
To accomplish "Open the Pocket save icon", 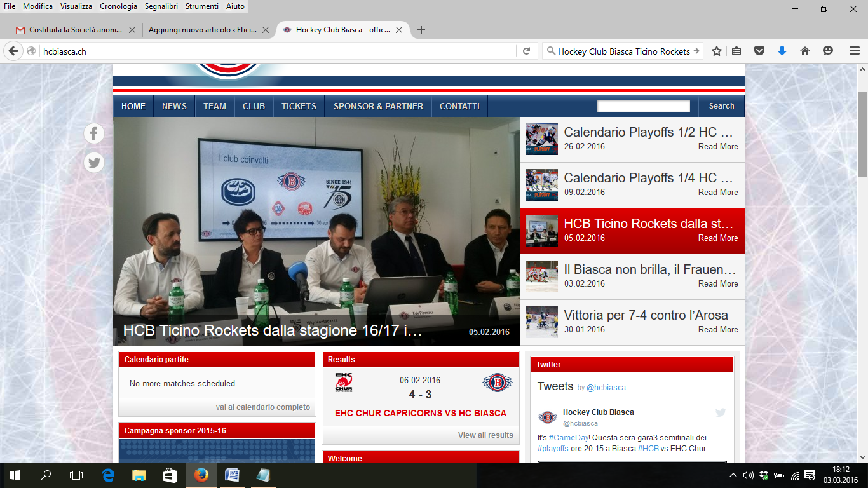I will [x=759, y=51].
